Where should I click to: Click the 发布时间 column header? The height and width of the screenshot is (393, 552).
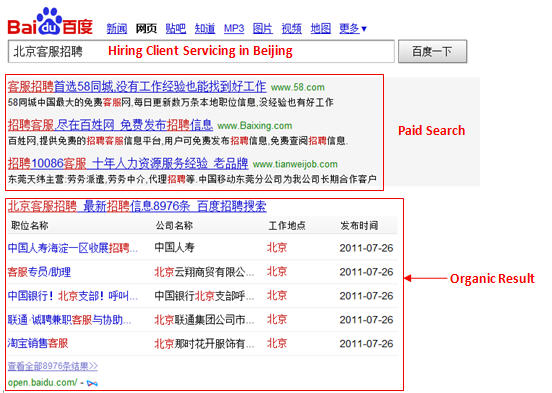(x=359, y=225)
